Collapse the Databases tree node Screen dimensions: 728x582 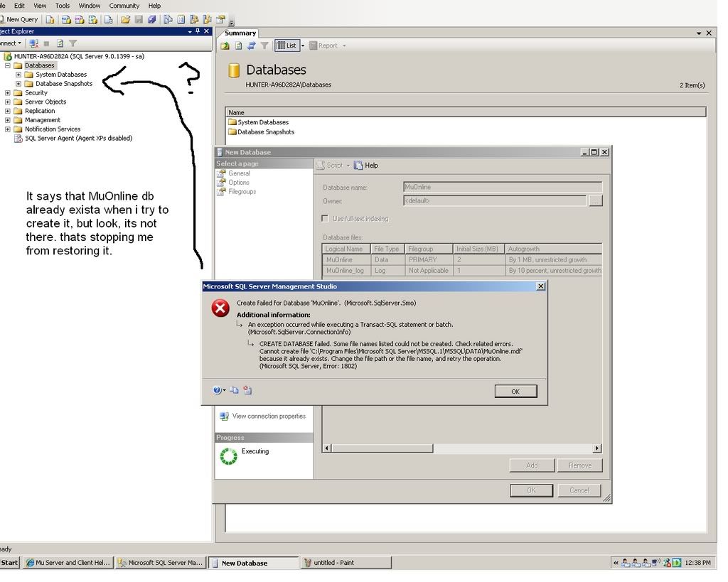(x=8, y=65)
